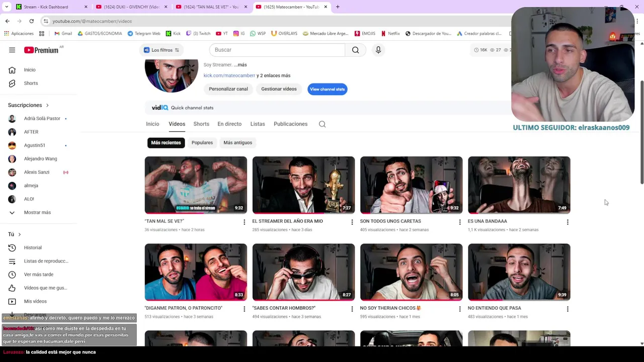The width and height of the screenshot is (644, 362).
Task: Open options for NO SOY THERIAN CHICOS
Action: (460, 309)
